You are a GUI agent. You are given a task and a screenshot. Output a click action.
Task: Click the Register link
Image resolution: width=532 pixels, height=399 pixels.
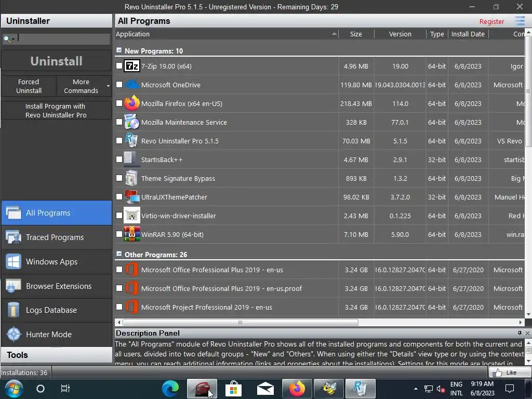click(491, 21)
